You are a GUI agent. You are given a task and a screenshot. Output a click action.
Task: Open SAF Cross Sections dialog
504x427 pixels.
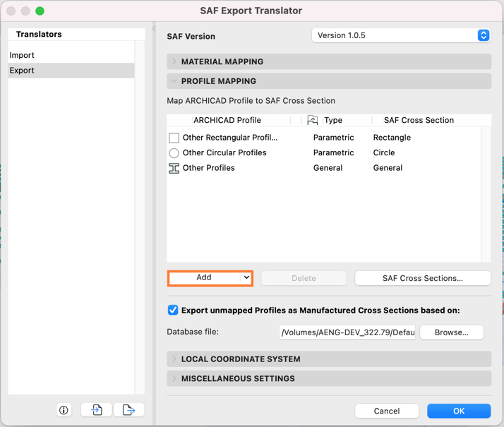pos(423,278)
